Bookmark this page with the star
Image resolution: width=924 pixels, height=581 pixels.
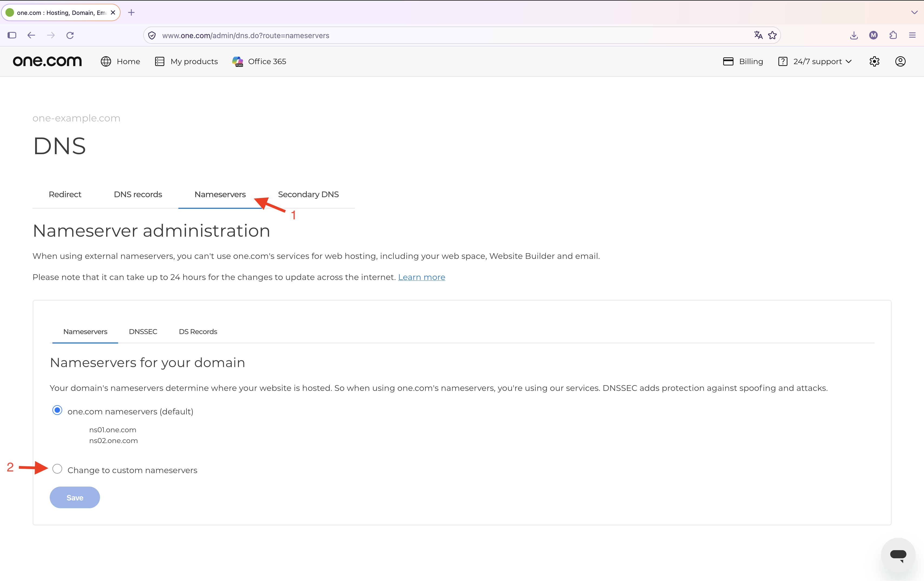click(772, 35)
